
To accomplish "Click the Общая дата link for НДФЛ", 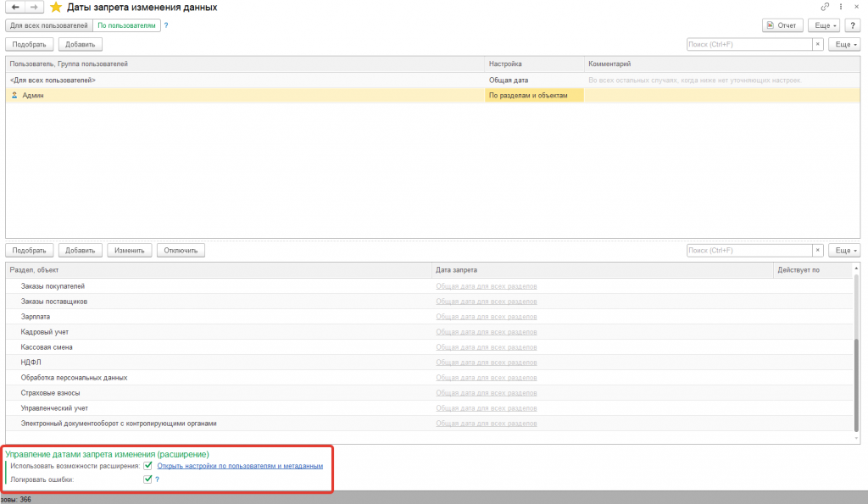I will (x=486, y=363).
